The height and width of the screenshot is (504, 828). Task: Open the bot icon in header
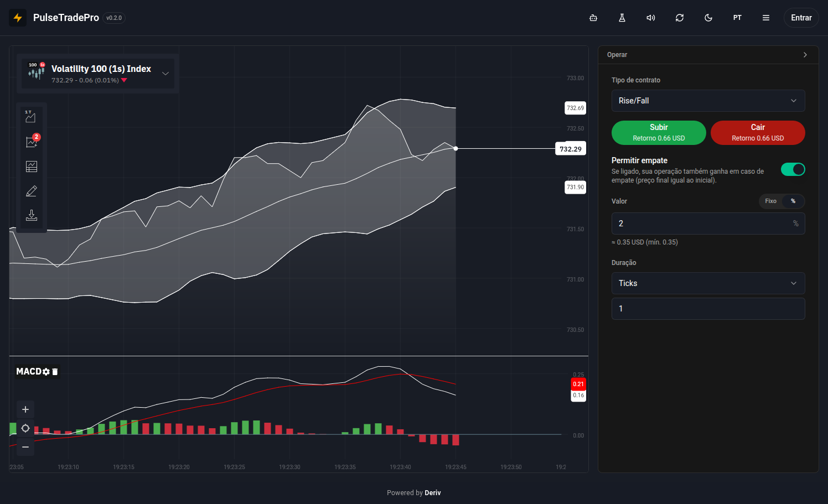(x=593, y=18)
